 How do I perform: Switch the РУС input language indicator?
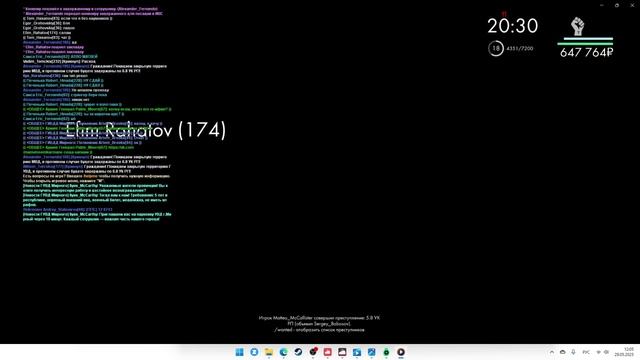(x=586, y=352)
